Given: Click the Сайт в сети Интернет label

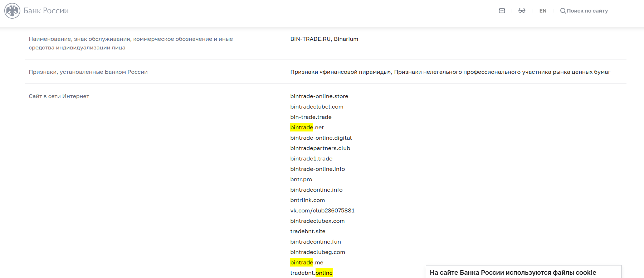Looking at the screenshot, I should [59, 96].
